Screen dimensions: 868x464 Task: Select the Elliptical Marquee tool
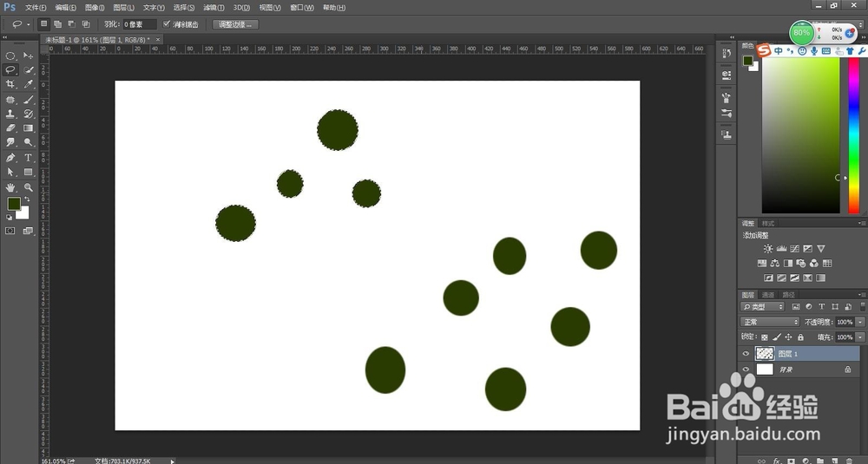[x=10, y=56]
